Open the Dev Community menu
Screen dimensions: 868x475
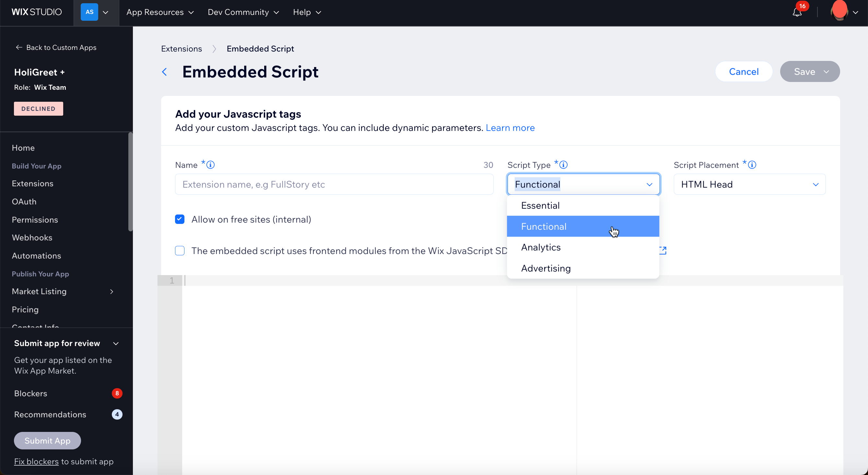click(243, 12)
